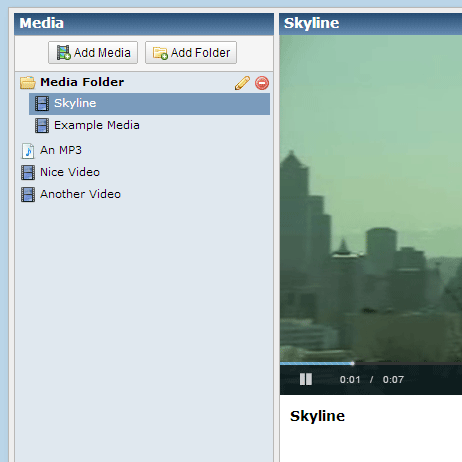Click the video time display 0:01 / 0:07

[x=372, y=380]
